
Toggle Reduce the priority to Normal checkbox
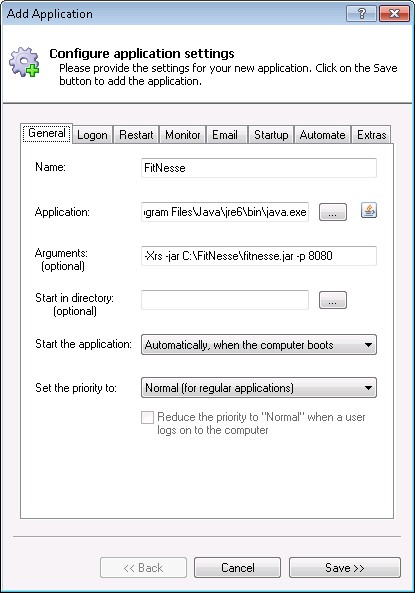(x=147, y=418)
